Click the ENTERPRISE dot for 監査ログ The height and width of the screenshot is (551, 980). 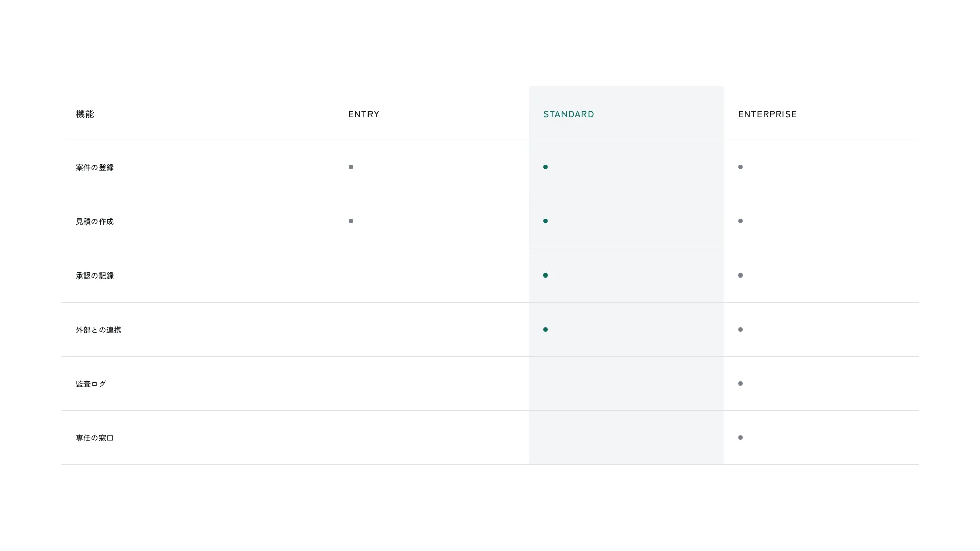pos(741,384)
